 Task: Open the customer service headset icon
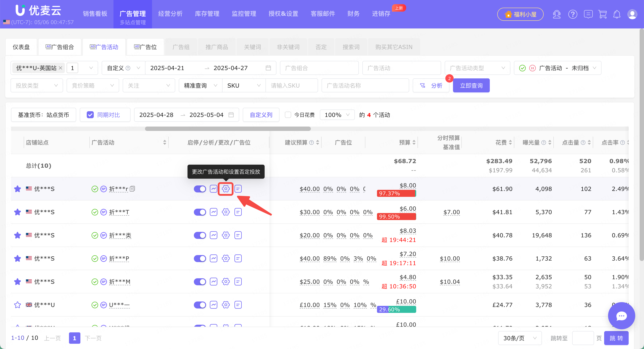(x=557, y=14)
